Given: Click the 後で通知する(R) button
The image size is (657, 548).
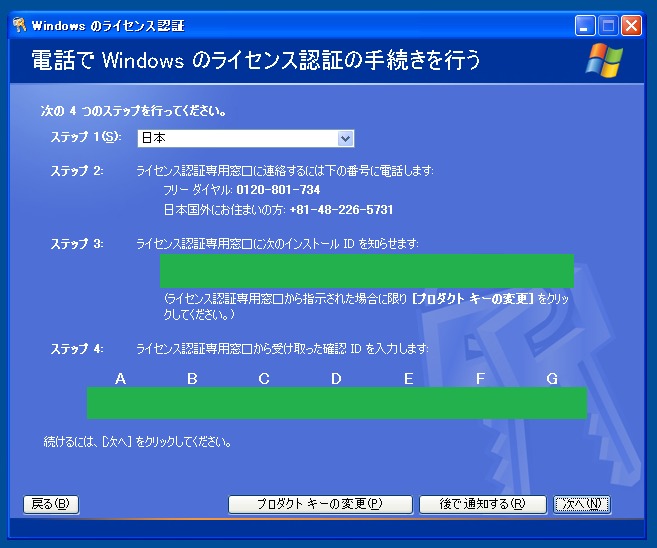Looking at the screenshot, I should click(483, 504).
